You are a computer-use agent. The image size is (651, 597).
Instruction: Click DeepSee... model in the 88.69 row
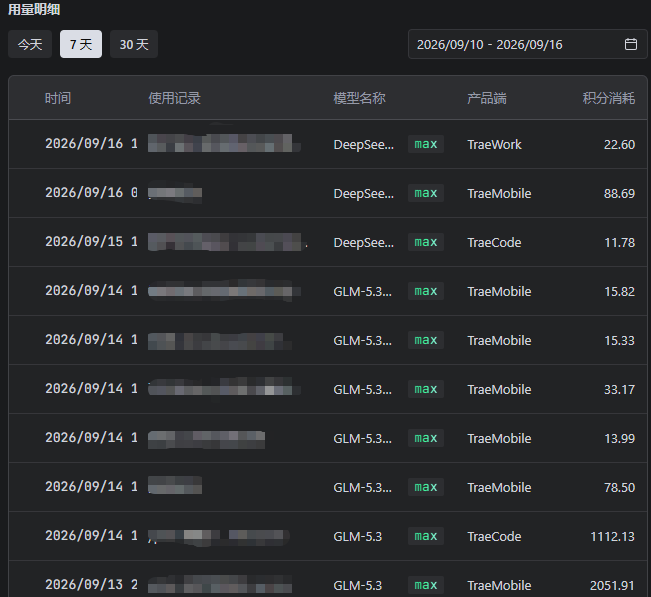(364, 193)
